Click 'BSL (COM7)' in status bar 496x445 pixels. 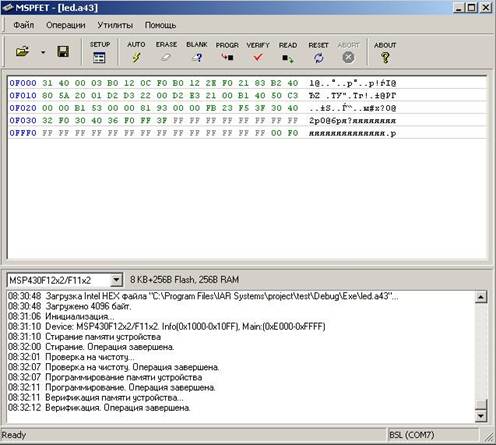[x=412, y=435]
